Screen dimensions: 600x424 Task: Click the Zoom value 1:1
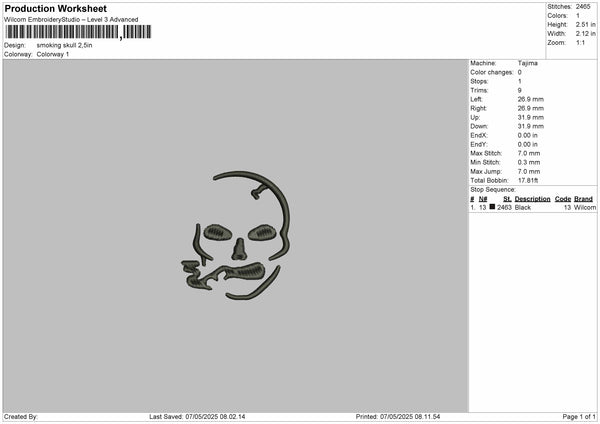pyautogui.click(x=580, y=42)
